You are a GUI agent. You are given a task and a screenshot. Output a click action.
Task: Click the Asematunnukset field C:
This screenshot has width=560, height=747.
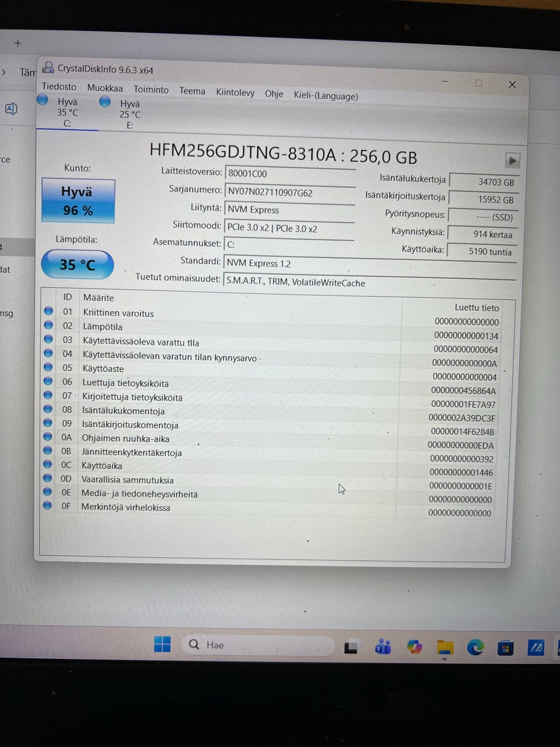(x=288, y=245)
